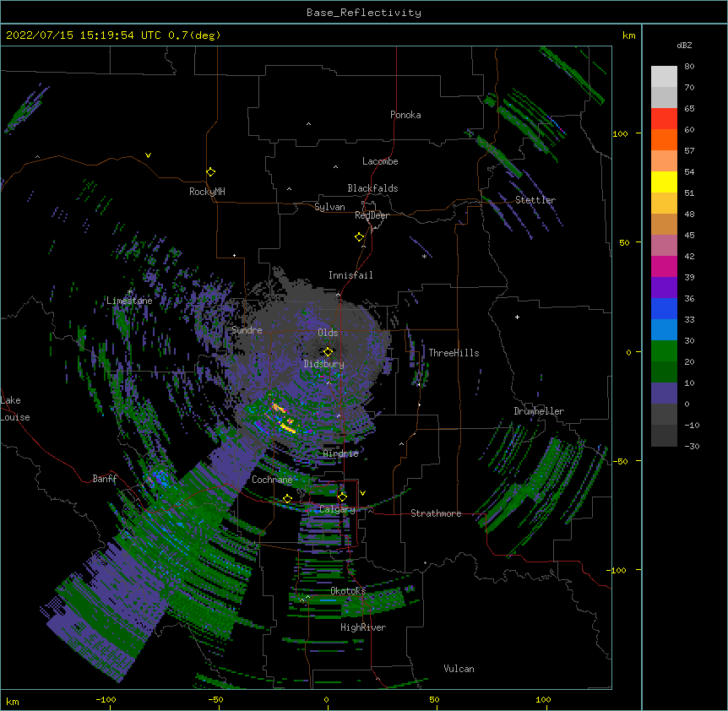Click the yellow radar site marker near Olds
The width and height of the screenshot is (728, 711).
328,352
